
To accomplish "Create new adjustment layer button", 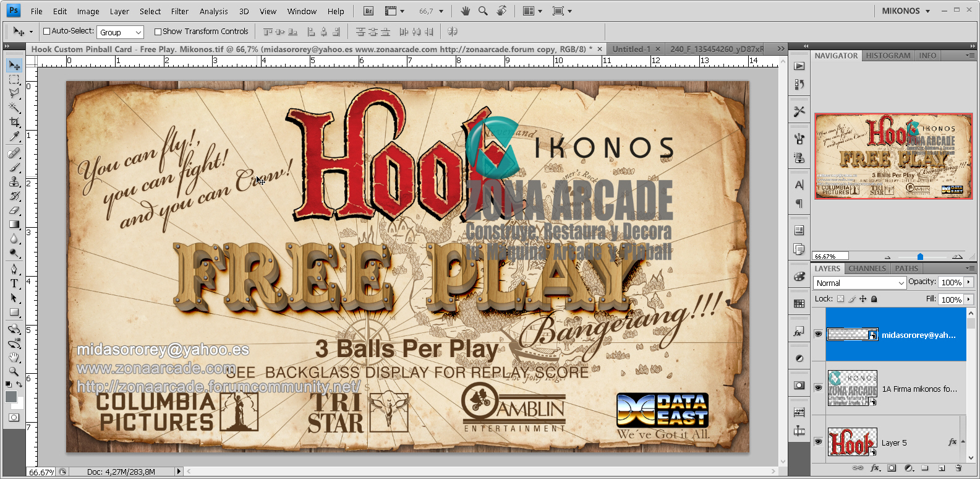I will click(908, 468).
